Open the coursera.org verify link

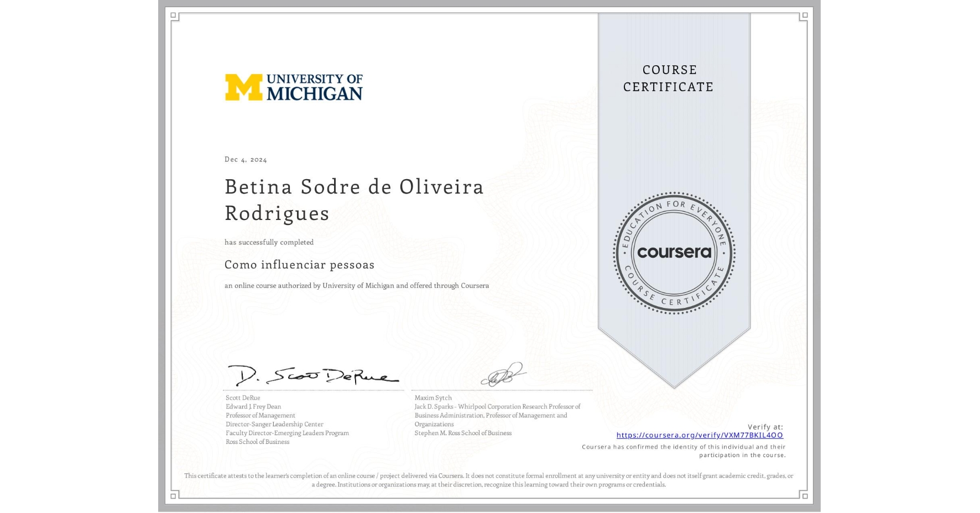pos(700,435)
